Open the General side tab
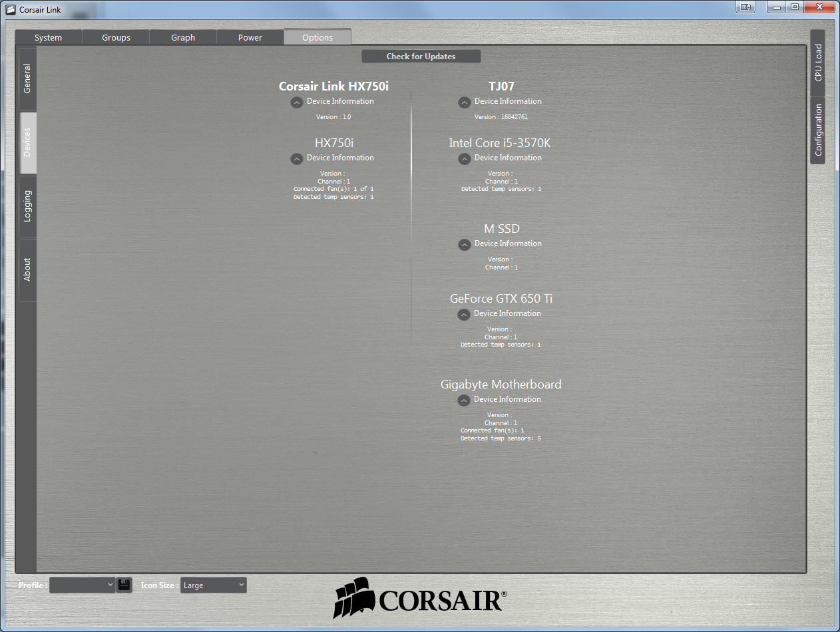 27,79
